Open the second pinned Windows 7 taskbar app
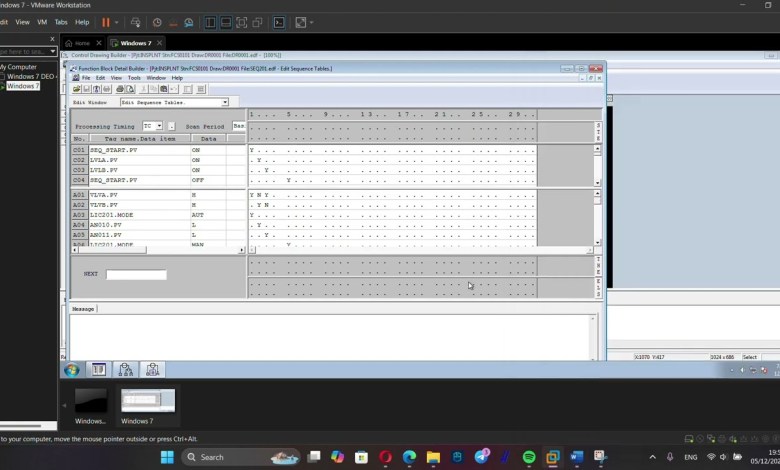The height and width of the screenshot is (470, 780). [125, 369]
